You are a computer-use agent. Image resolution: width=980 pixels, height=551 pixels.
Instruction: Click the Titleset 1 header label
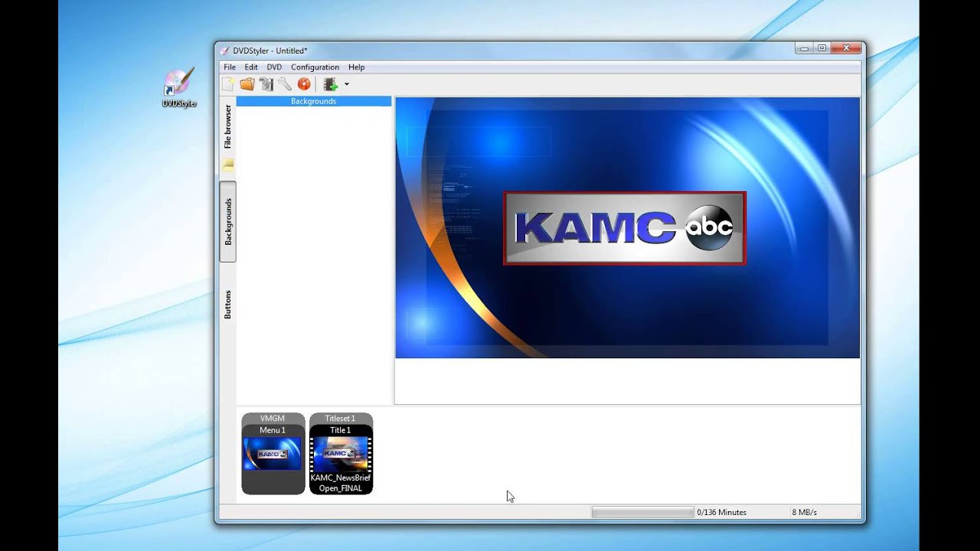[x=341, y=419]
